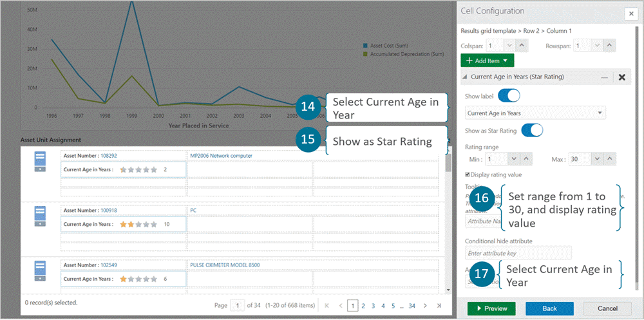Jump to the last results page
Image resolution: width=644 pixels, height=320 pixels.
point(439,306)
